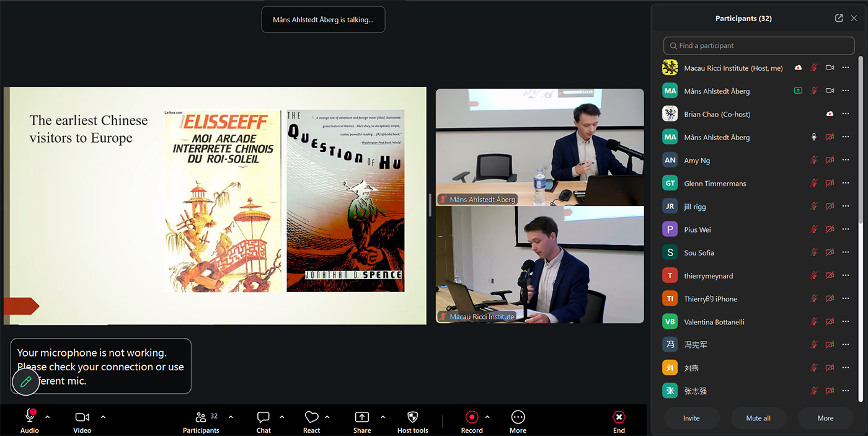Click the video-off icon for Thierry的 iPhone
This screenshot has height=436, width=868.
(830, 299)
